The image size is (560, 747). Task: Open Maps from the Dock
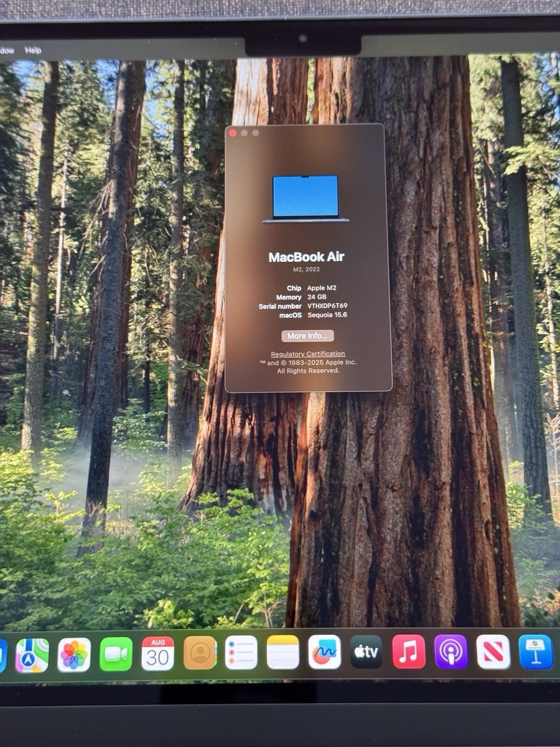coord(32,655)
